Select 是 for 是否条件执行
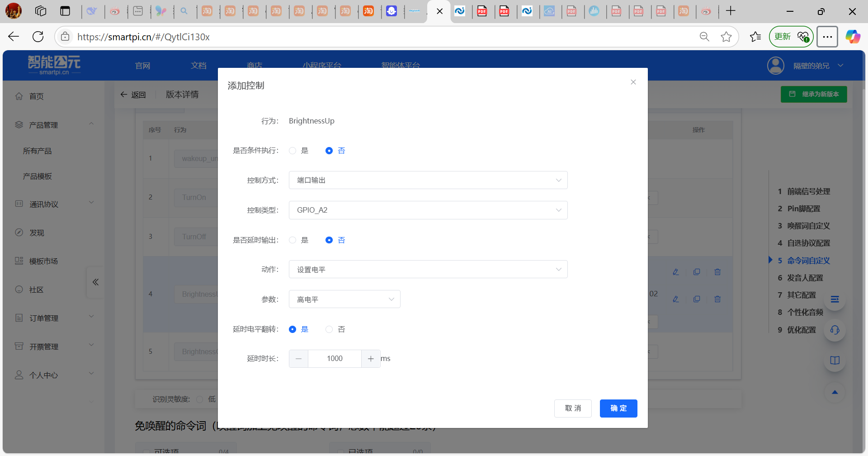 point(292,151)
